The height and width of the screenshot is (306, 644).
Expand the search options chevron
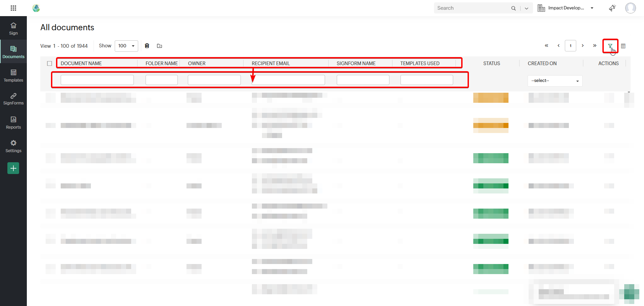pyautogui.click(x=527, y=8)
